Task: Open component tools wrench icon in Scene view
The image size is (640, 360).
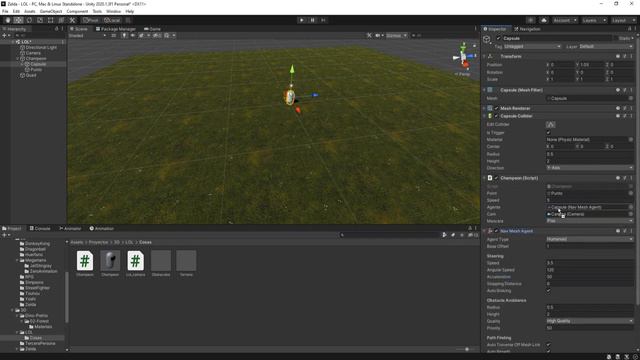Action: click(x=369, y=36)
